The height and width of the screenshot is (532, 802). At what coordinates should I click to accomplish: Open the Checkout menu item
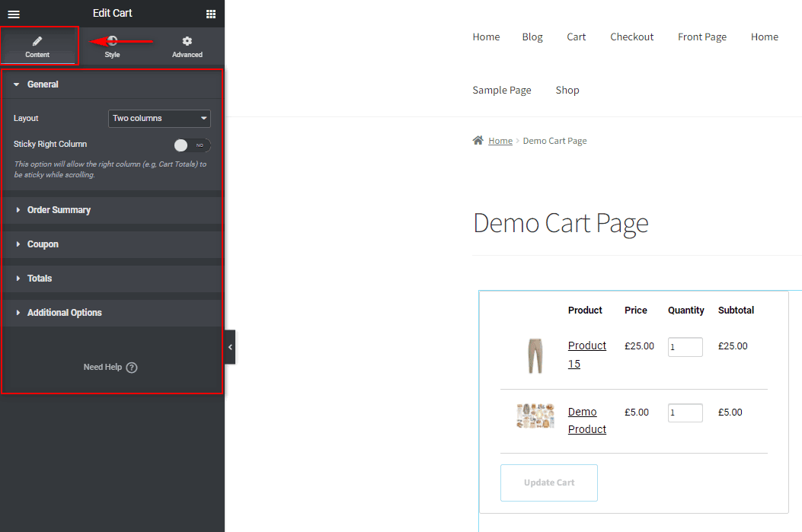tap(631, 37)
